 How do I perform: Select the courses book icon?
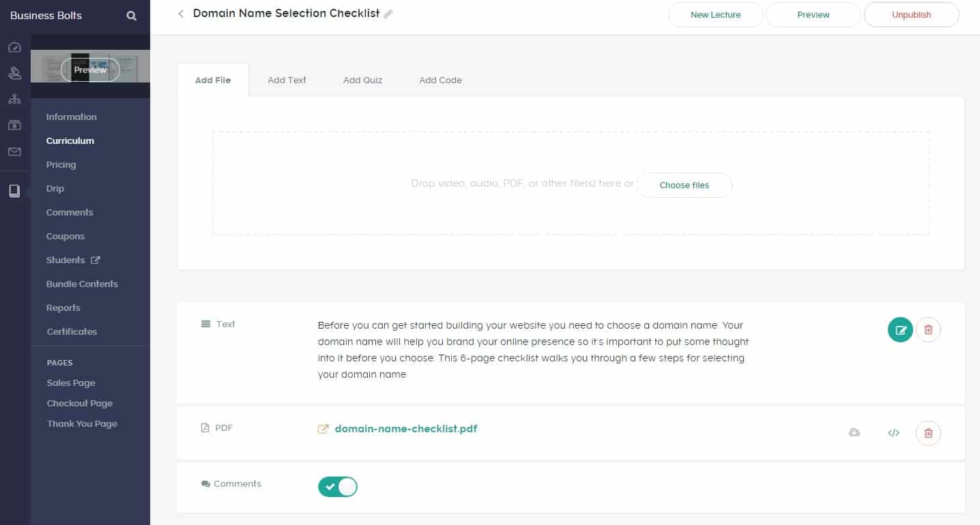14,191
